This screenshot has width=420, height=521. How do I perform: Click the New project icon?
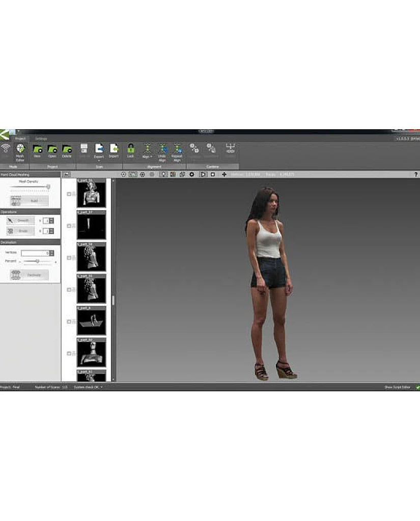(x=37, y=151)
